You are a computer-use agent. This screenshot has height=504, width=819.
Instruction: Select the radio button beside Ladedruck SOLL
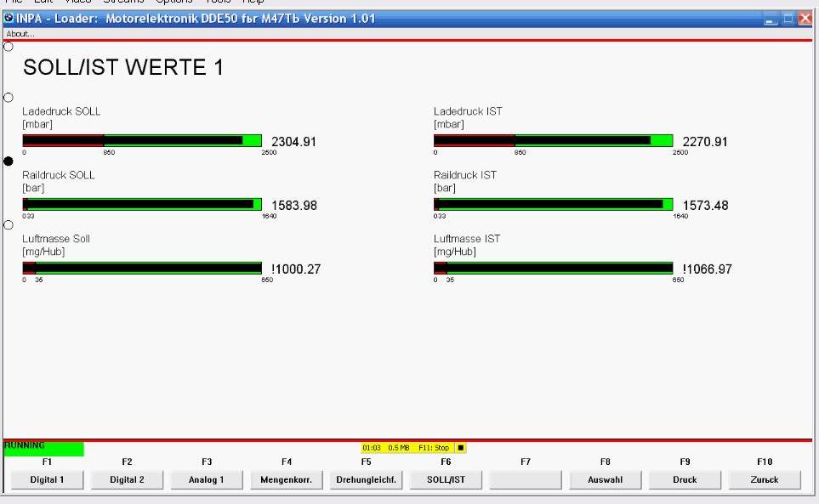click(x=9, y=98)
